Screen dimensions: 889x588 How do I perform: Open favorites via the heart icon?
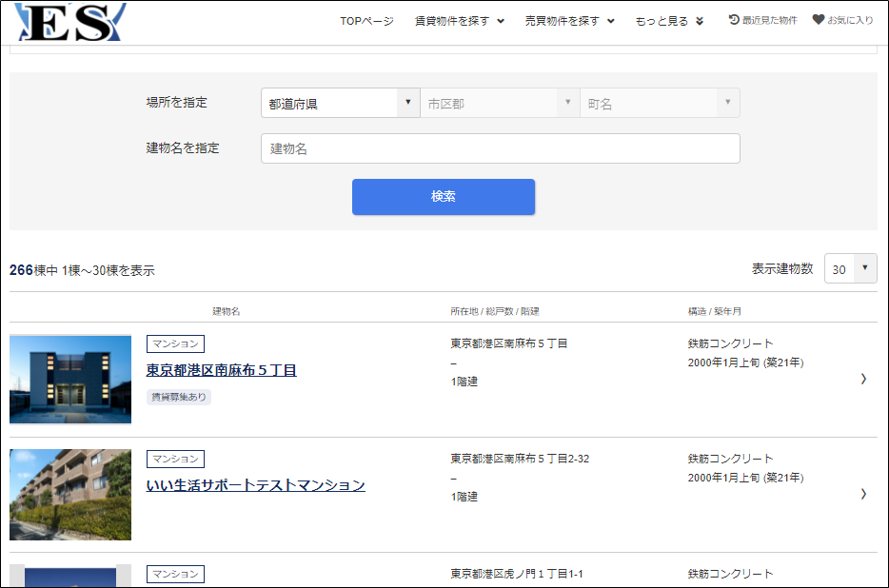(818, 20)
